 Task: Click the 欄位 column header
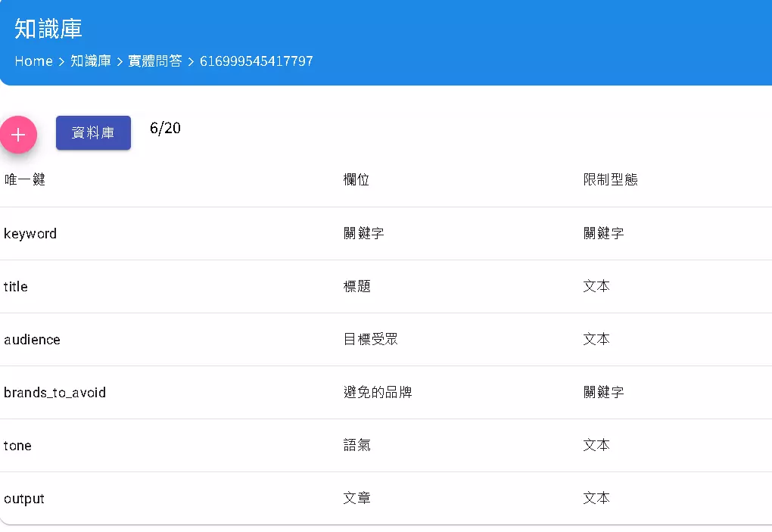coord(356,179)
